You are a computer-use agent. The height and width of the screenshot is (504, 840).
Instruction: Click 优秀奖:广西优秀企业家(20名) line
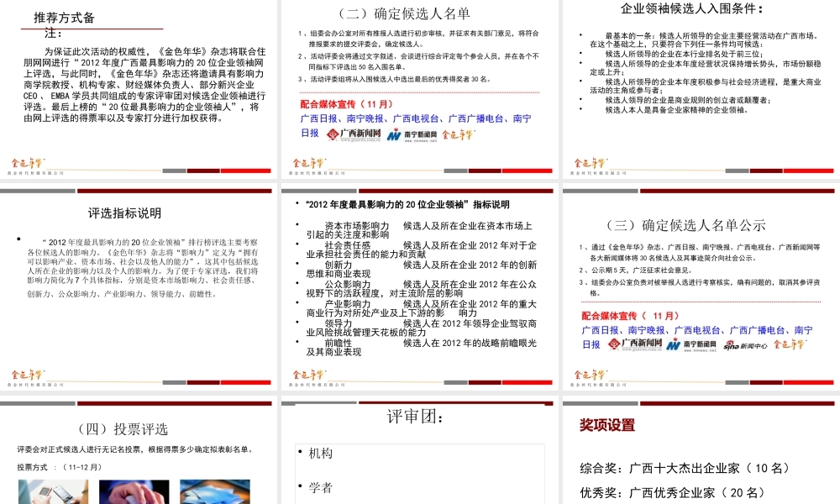coord(672,492)
